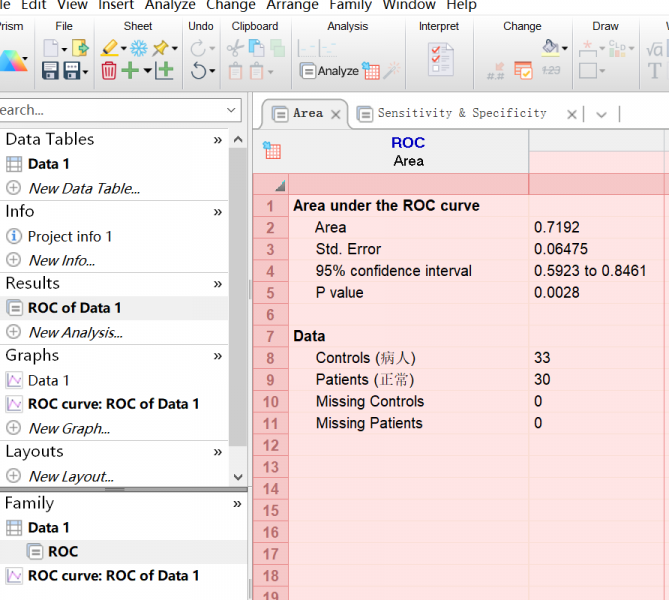Close the Sensitivity & Specificity tab
669x600 pixels.
click(x=572, y=114)
